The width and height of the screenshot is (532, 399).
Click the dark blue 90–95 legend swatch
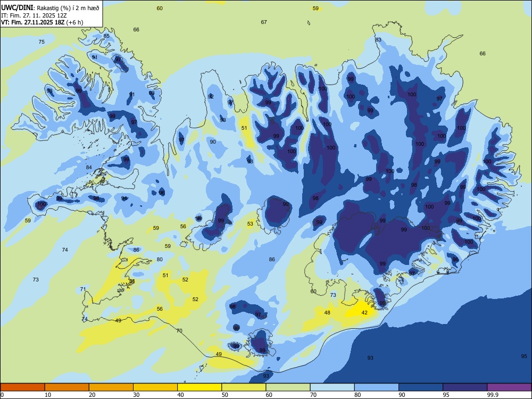(421, 387)
